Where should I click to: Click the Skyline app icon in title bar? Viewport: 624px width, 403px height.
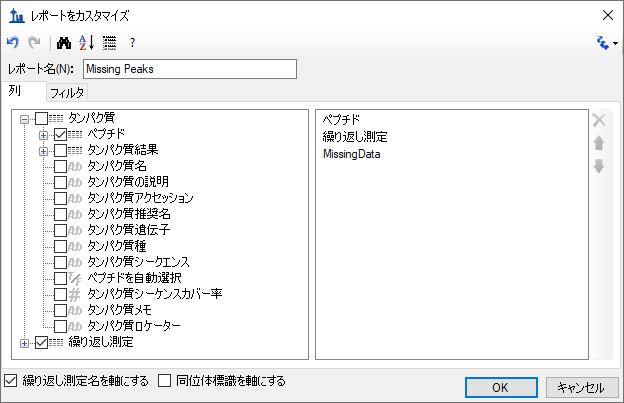click(x=17, y=16)
